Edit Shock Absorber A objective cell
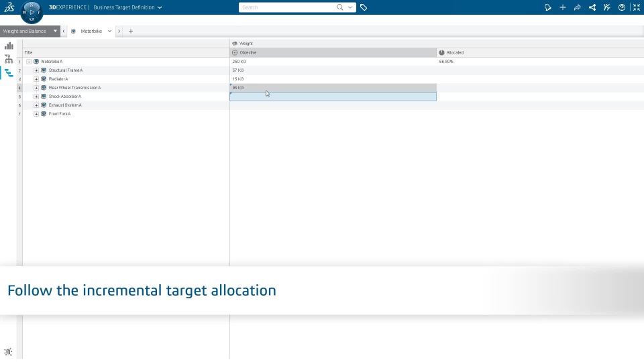The image size is (644, 362). tap(333, 97)
